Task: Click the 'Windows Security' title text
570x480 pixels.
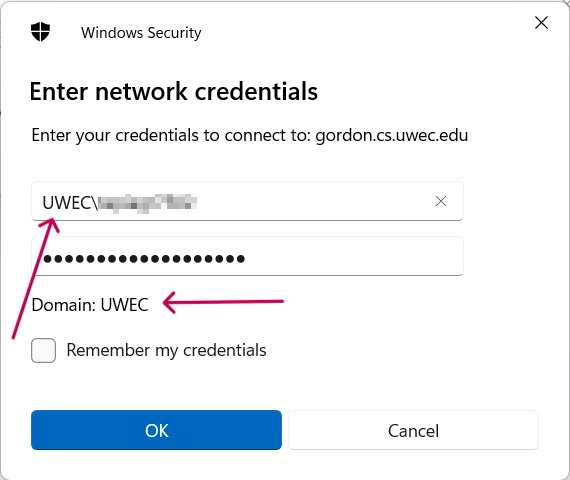Action: pos(141,33)
